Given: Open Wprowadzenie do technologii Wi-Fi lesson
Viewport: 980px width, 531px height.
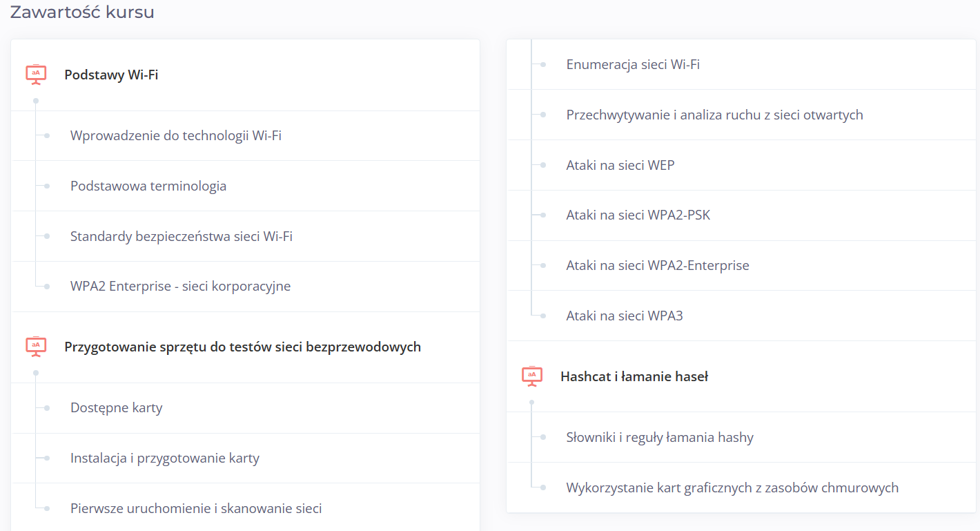Looking at the screenshot, I should point(175,135).
